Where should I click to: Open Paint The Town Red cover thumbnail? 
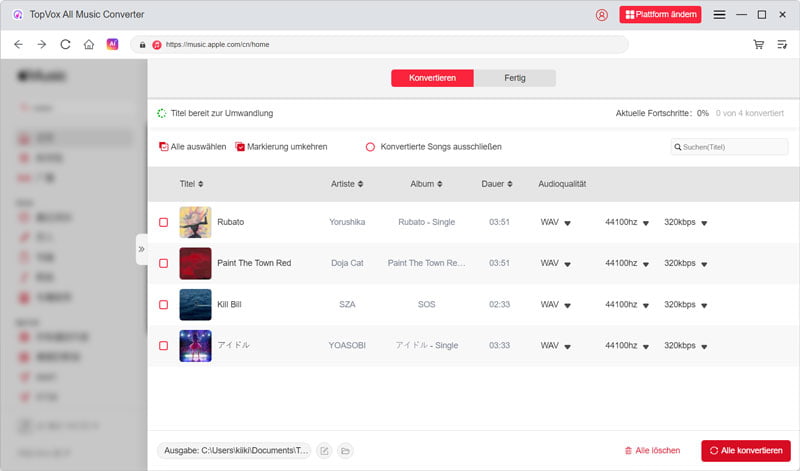(195, 263)
